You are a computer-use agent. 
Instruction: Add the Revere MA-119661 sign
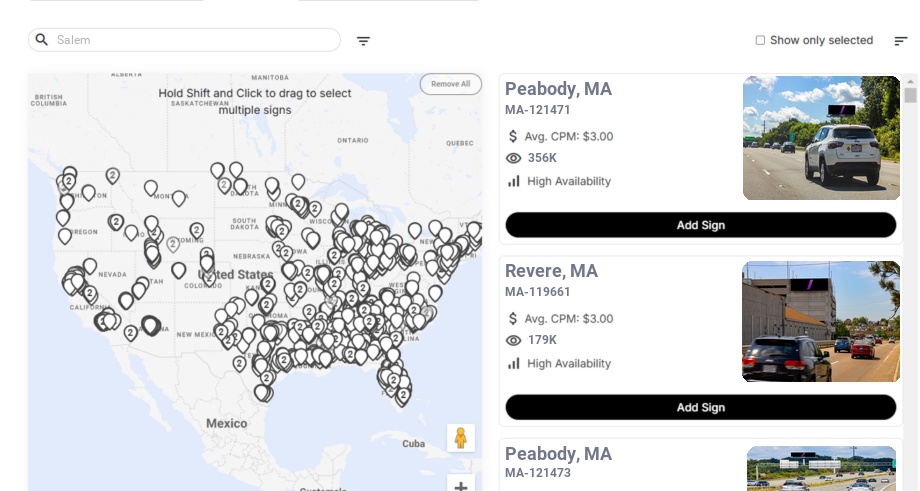[x=700, y=407]
